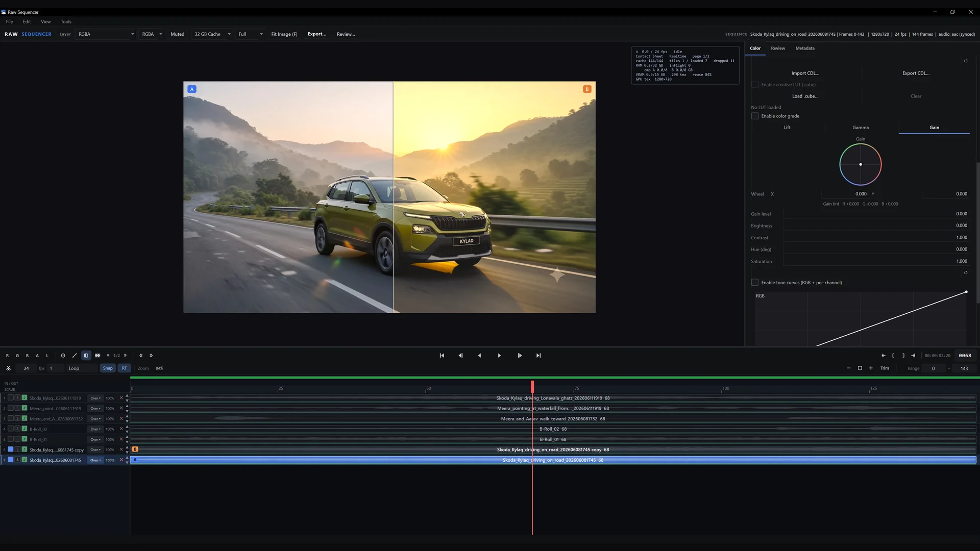
Task: Open the Edit menu
Action: pos(27,22)
